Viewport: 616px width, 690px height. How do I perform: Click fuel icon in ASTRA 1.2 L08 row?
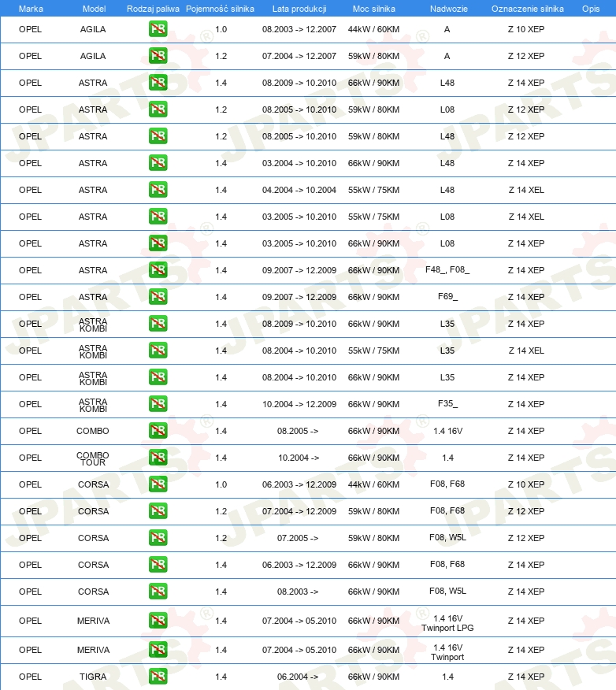pyautogui.click(x=158, y=109)
